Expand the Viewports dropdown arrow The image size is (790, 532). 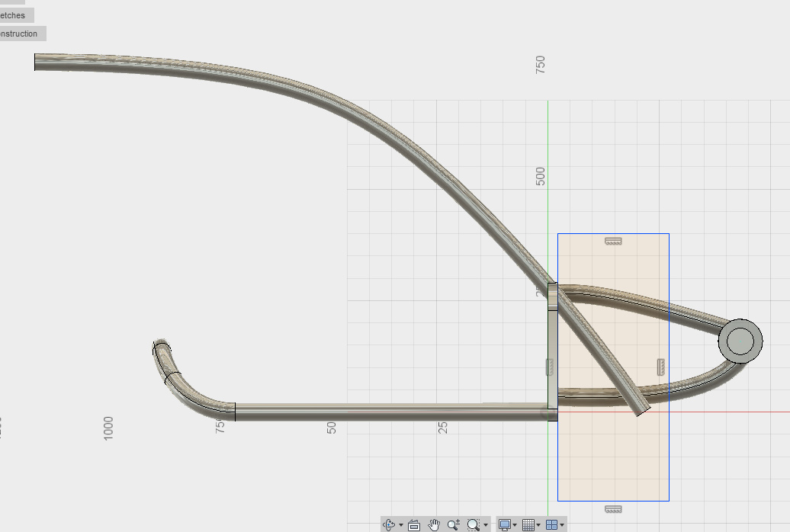tap(562, 525)
